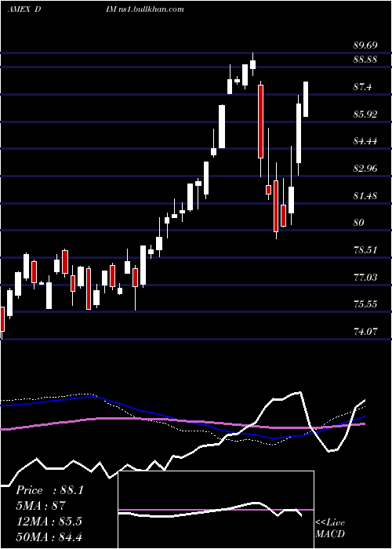Click the Price : 88.1 readout
Viewport: 392px width, 549px height.
coord(49,490)
